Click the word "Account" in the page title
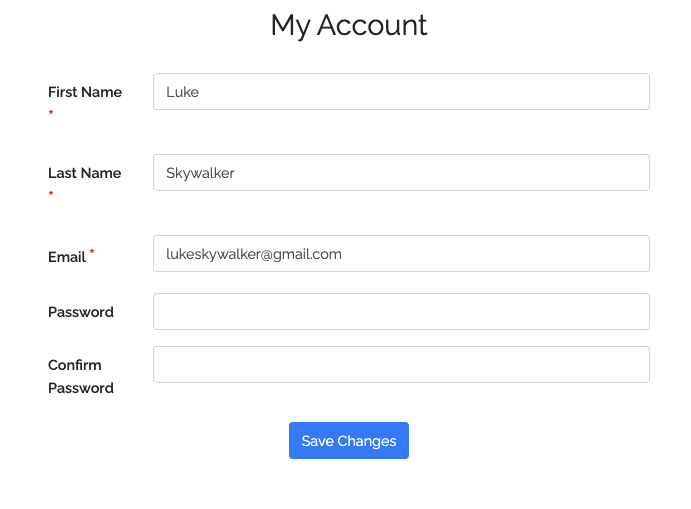Viewport: 691px width, 509px height. coord(372,25)
